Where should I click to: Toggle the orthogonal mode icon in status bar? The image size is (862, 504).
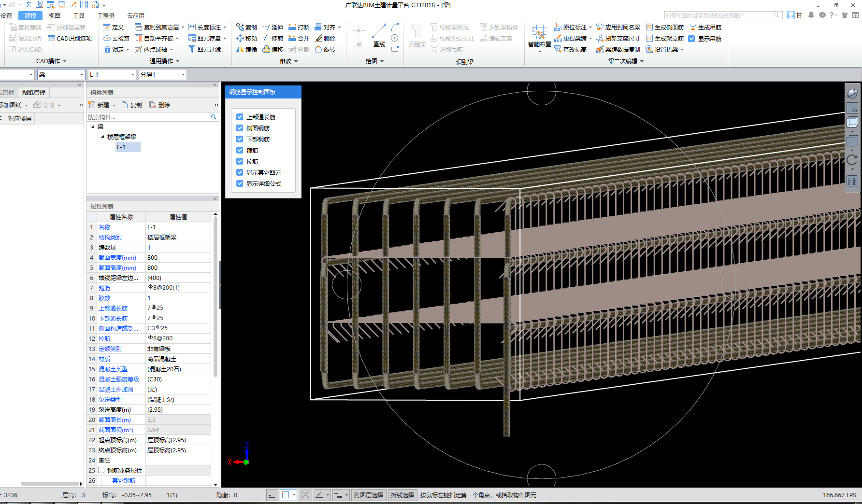pos(272,495)
